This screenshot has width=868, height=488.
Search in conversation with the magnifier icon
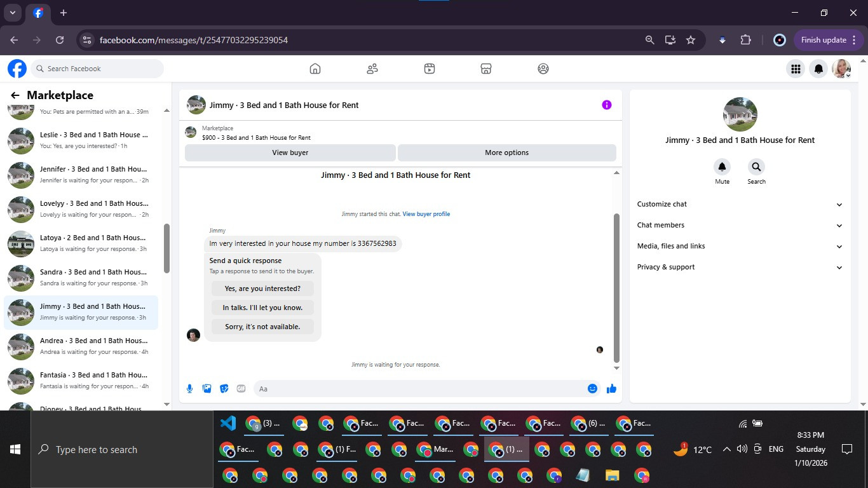pos(756,167)
